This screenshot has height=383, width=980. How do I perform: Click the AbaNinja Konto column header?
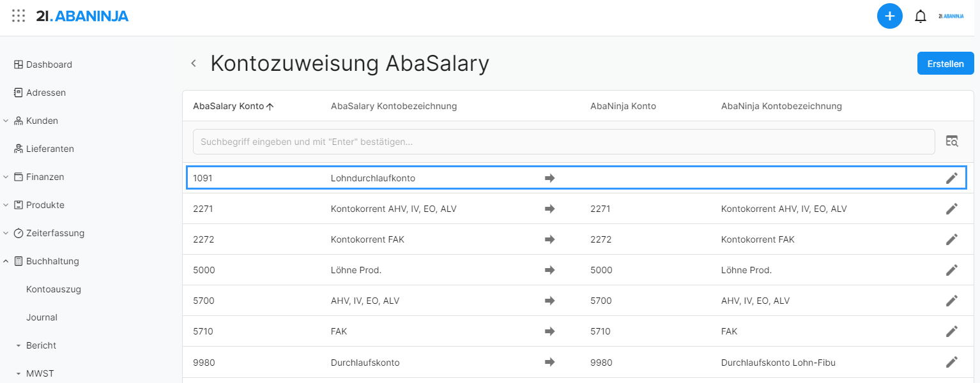(x=623, y=106)
